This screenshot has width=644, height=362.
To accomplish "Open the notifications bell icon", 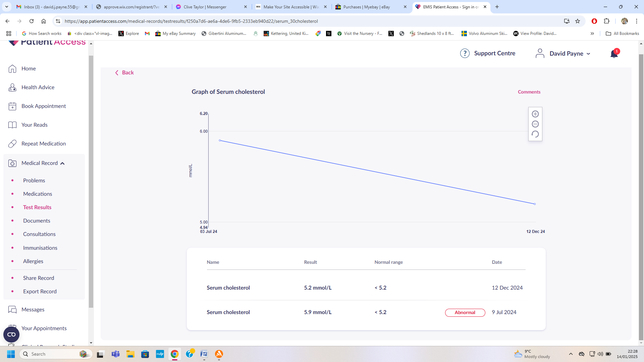I will coord(614,54).
